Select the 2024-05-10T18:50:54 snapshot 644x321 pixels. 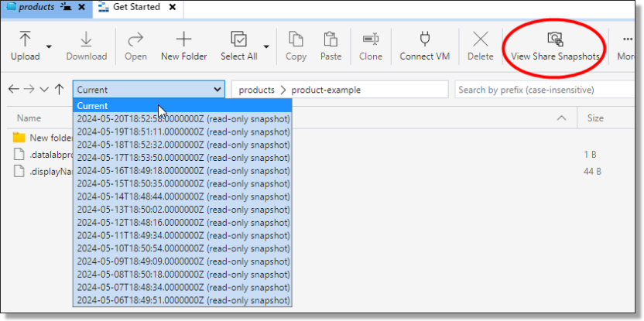(x=183, y=248)
